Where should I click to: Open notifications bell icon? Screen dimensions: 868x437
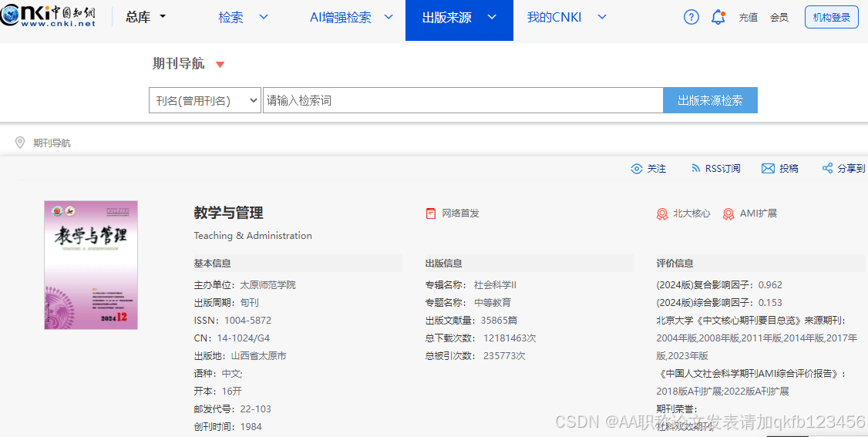click(718, 17)
